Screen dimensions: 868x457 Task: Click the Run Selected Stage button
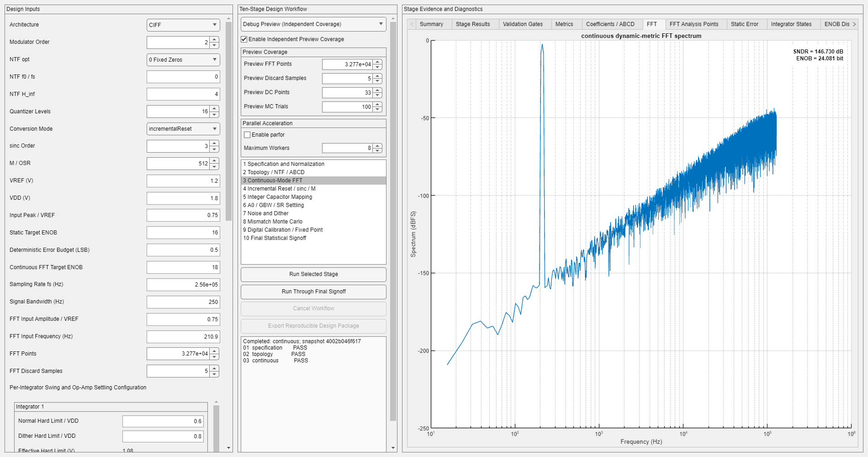click(x=313, y=274)
